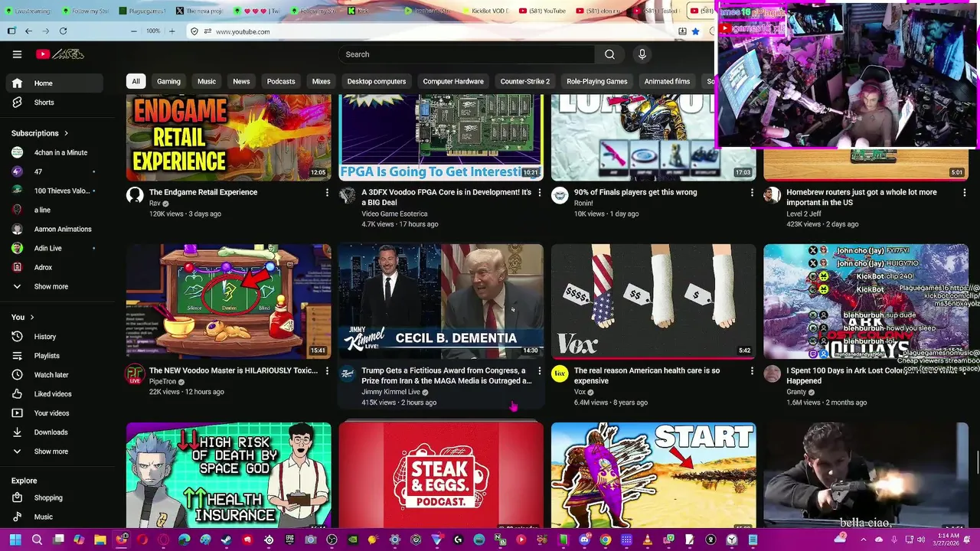Select the Podcasts filter chip
The image size is (980, 551).
point(281,81)
